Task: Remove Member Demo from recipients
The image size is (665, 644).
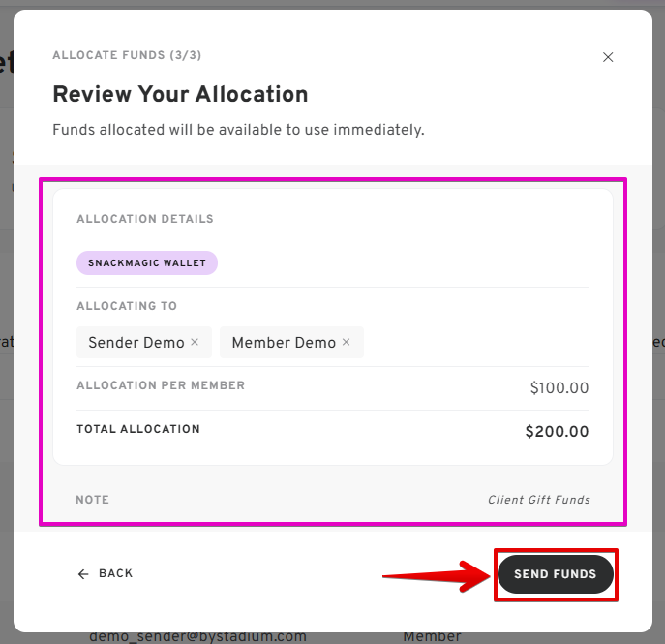Action: click(x=347, y=342)
